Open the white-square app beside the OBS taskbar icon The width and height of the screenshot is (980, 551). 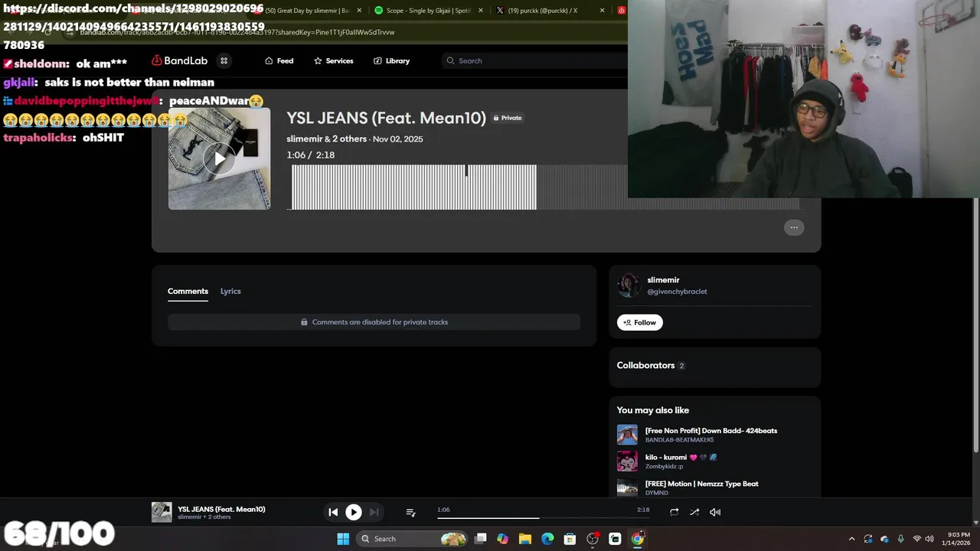click(615, 539)
